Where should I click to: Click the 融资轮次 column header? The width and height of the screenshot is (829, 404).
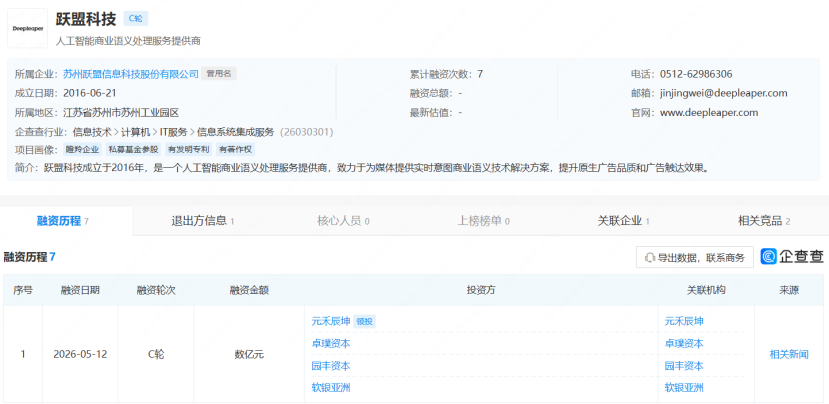tap(156, 290)
